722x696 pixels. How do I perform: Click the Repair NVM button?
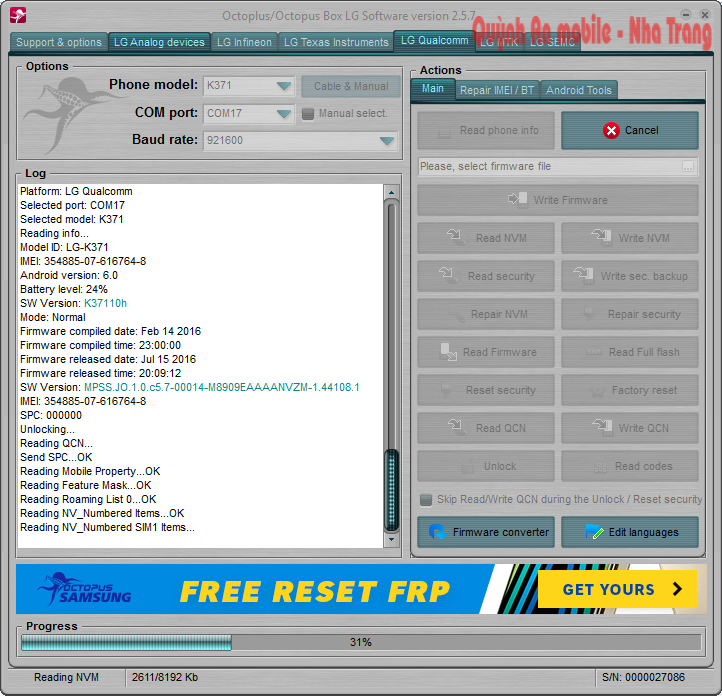[486, 314]
